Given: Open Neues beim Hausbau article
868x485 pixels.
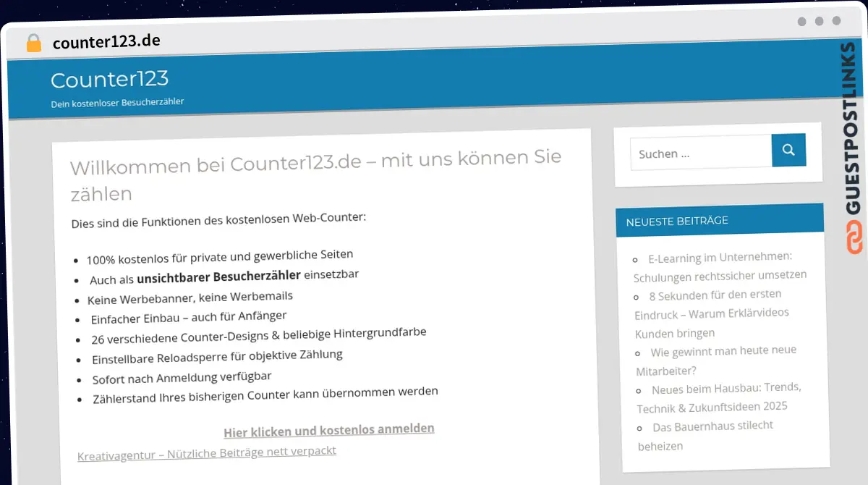Looking at the screenshot, I should pyautogui.click(x=719, y=398).
